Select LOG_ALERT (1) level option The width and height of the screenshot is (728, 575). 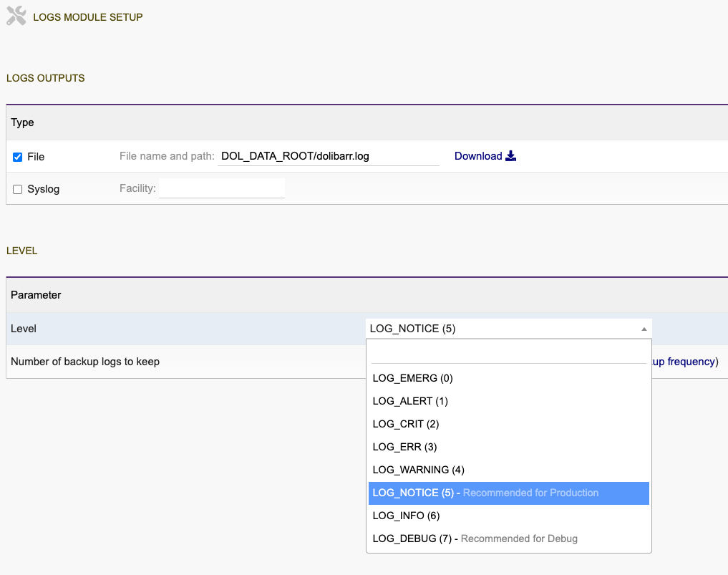click(410, 401)
